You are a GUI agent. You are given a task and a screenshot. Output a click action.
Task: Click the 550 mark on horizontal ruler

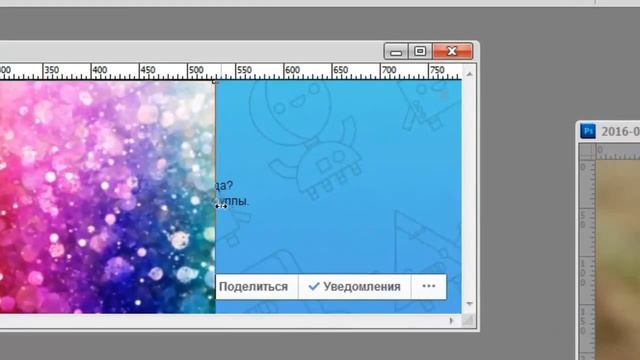coord(244,70)
